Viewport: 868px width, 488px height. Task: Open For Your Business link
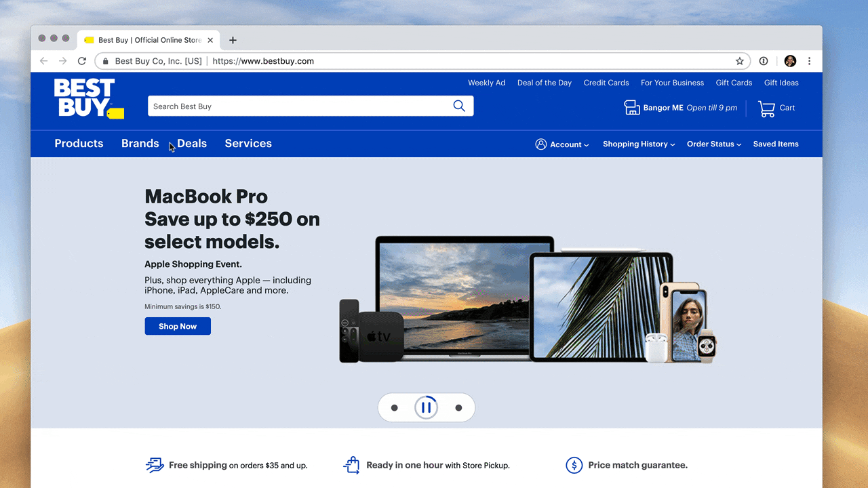point(672,83)
